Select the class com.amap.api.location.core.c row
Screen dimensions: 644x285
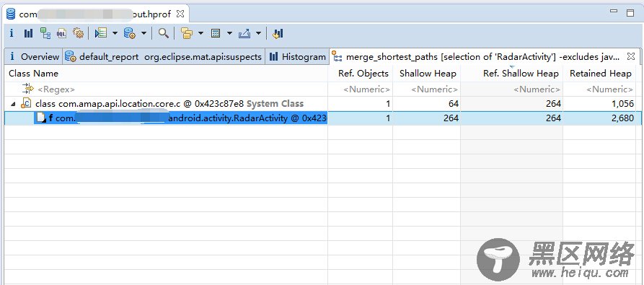322,103
